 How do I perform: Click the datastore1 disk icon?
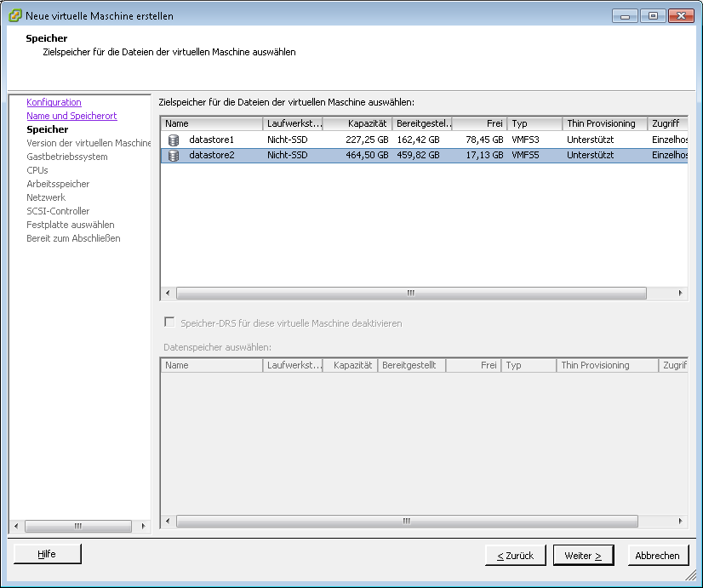[x=174, y=140]
